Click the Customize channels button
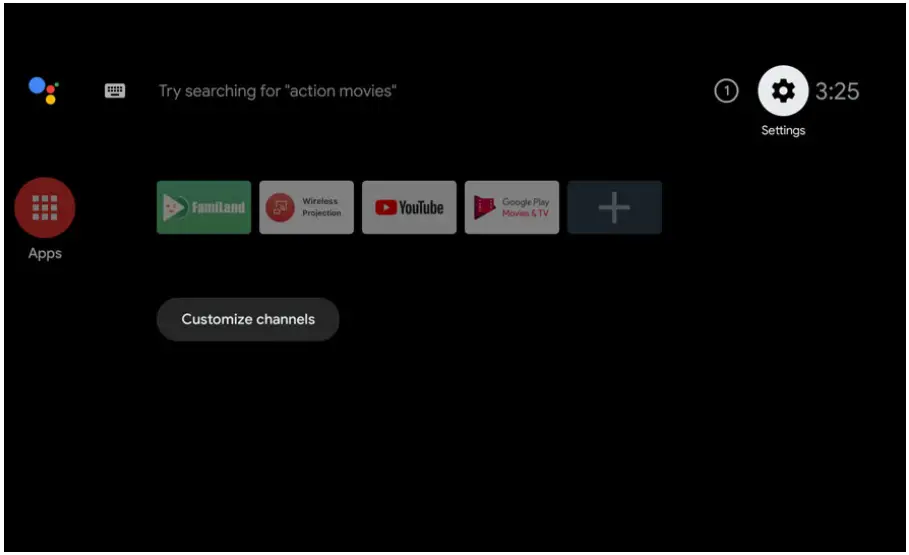This screenshot has width=909, height=555. [248, 320]
